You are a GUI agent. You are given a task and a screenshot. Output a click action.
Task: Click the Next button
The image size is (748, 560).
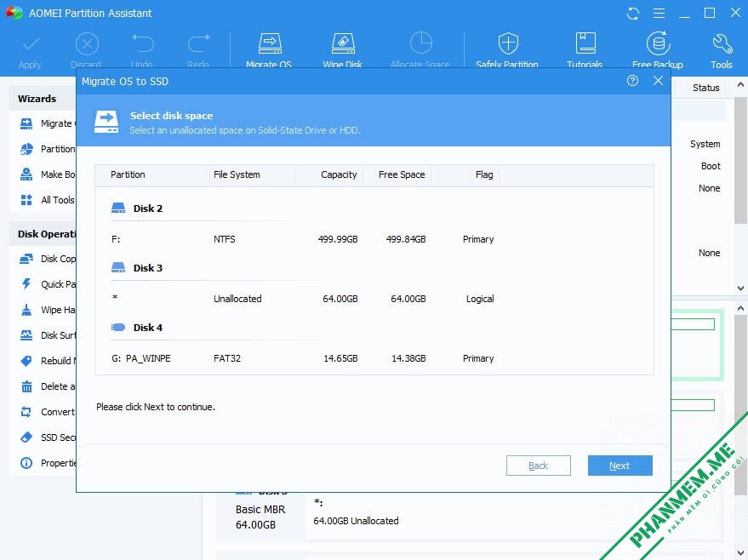(x=620, y=466)
